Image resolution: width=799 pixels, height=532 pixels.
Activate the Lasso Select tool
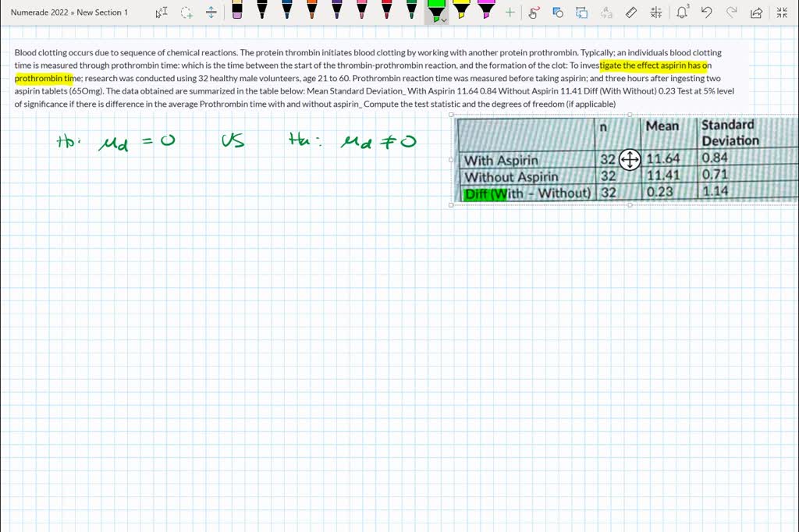186,12
